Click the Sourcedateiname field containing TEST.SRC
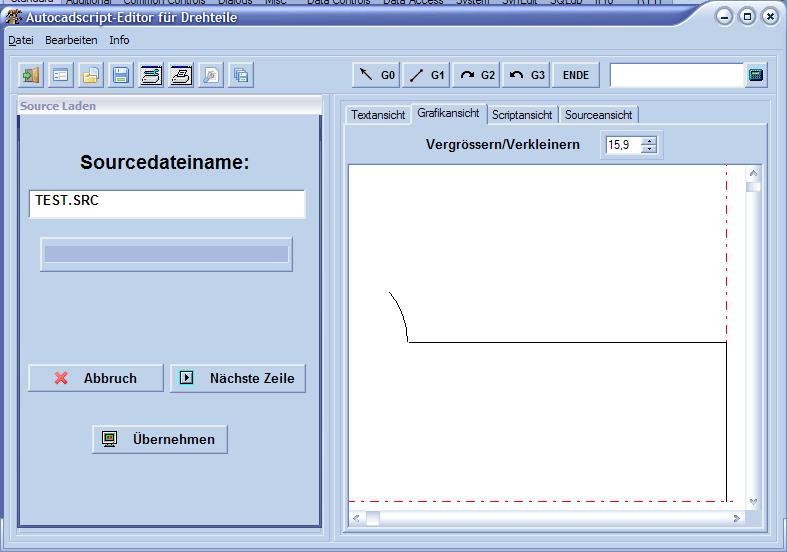This screenshot has height=552, width=787. (x=167, y=203)
